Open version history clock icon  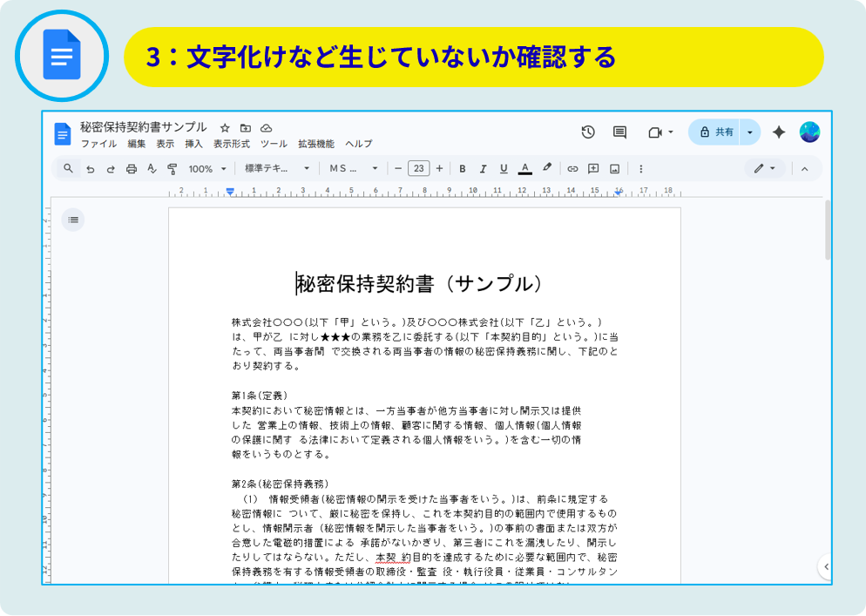pos(588,132)
